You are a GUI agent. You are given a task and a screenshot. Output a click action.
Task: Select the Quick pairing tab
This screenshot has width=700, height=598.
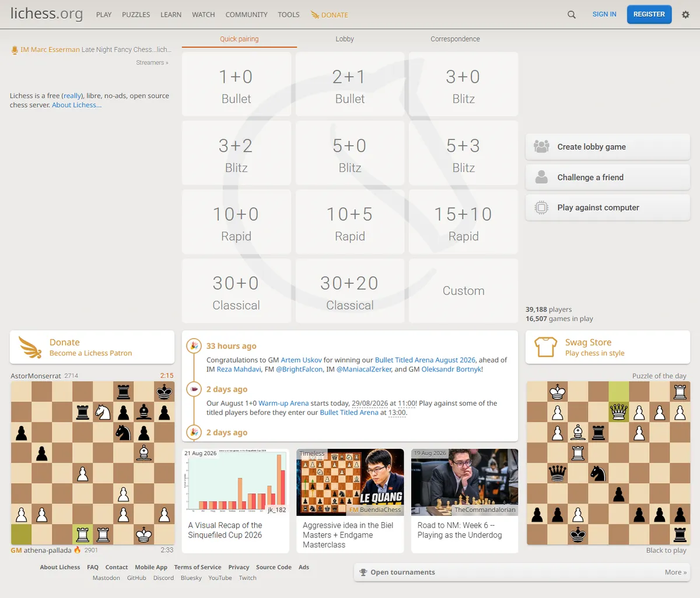(x=239, y=39)
